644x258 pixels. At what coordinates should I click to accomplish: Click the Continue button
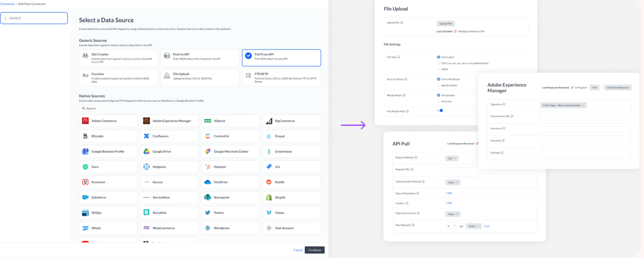pos(315,250)
